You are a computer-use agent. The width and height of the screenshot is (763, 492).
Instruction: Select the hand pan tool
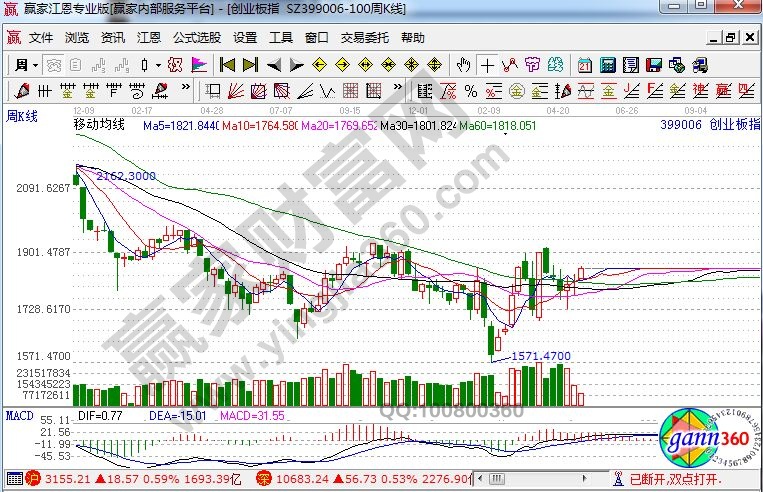[463, 65]
